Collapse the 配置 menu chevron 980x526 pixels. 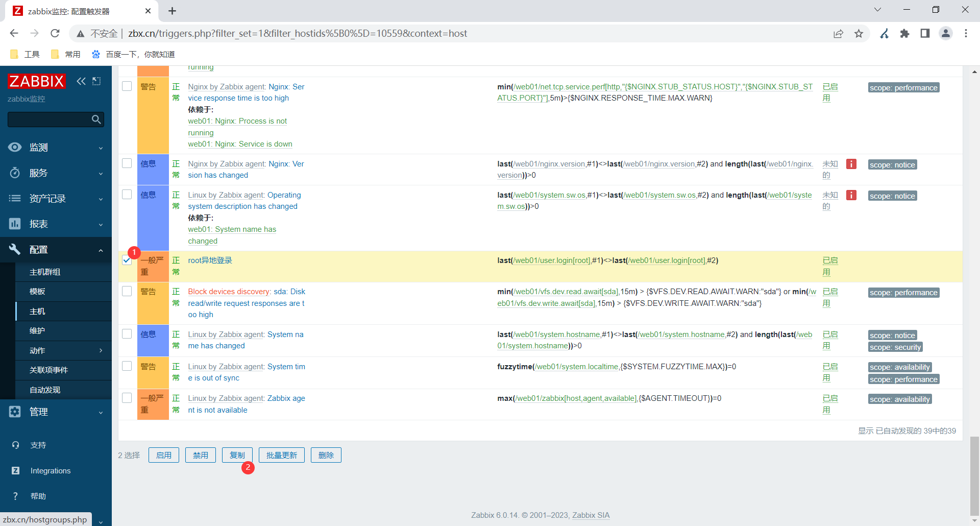coord(101,250)
